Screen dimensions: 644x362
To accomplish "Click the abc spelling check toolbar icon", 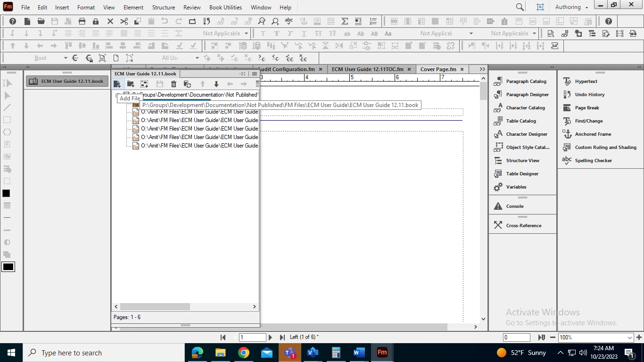I will tap(289, 21).
